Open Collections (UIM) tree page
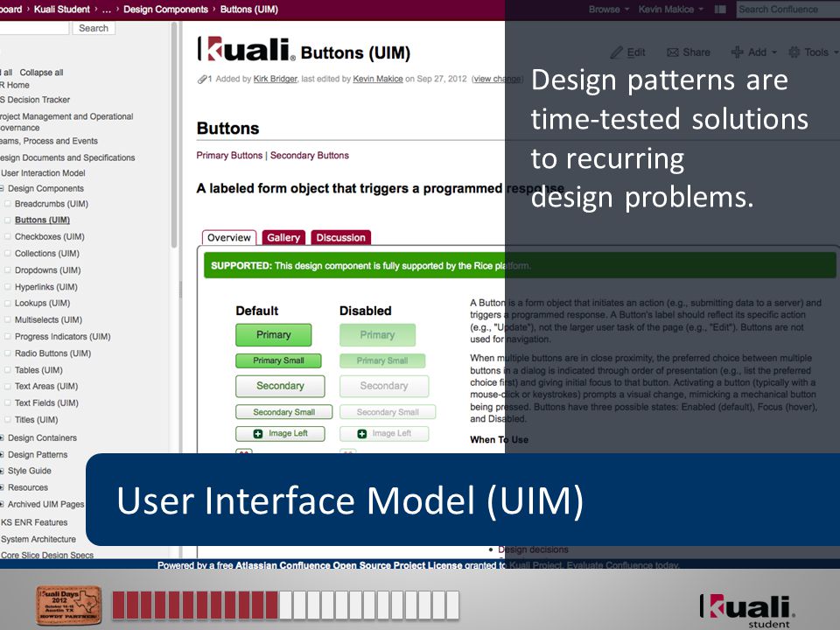The image size is (840, 630). coord(47,254)
